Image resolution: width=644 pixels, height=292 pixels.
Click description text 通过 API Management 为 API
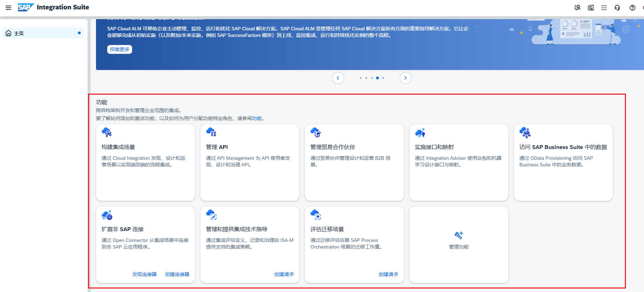248,161
